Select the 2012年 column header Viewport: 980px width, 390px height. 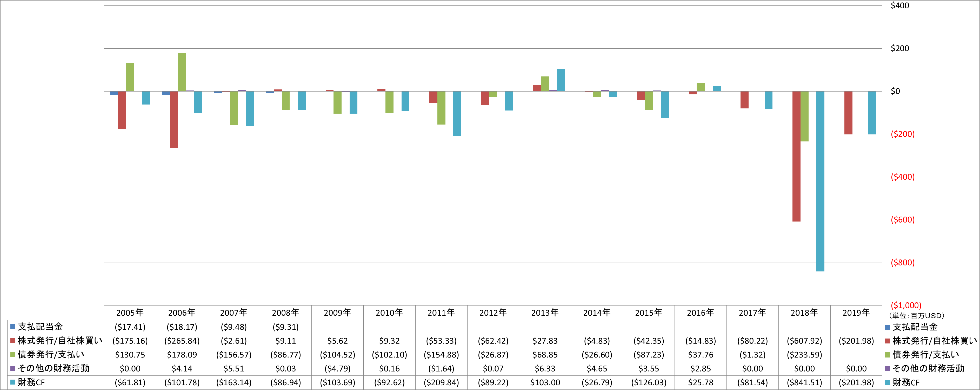pos(493,313)
